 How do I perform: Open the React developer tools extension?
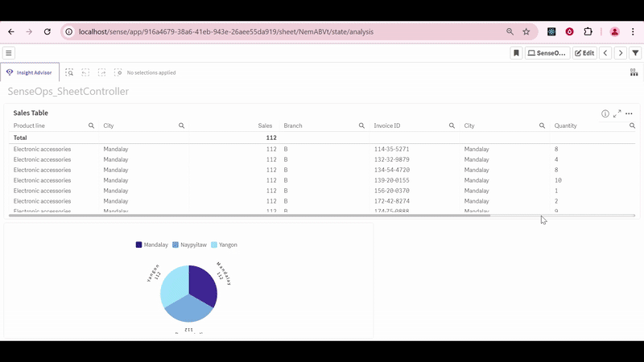click(x=551, y=31)
